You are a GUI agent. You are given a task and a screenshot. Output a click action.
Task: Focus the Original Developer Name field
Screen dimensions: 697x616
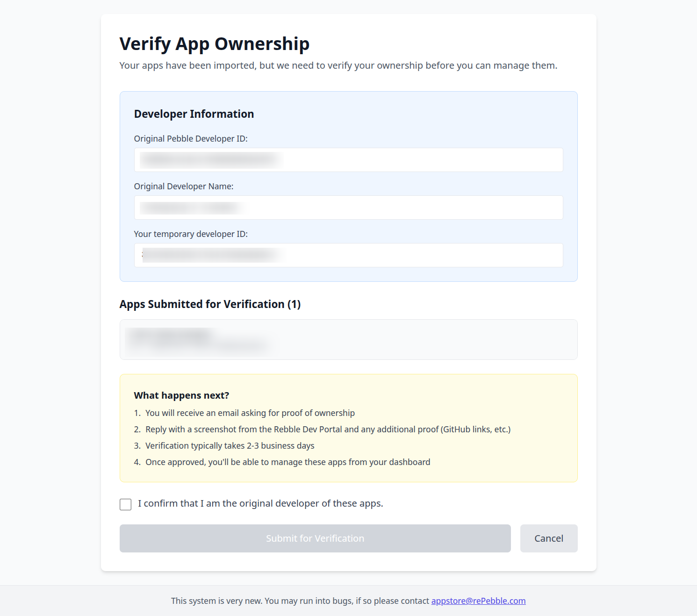tap(348, 208)
